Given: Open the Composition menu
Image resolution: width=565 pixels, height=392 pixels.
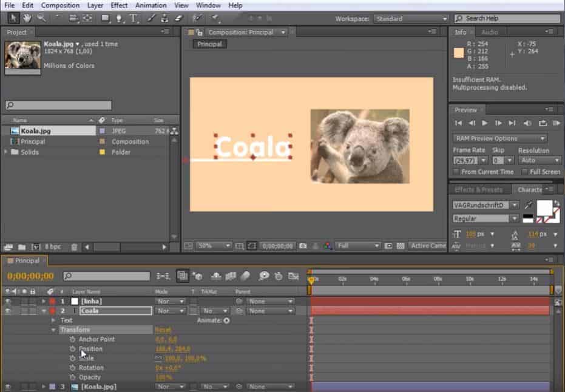Looking at the screenshot, I should (x=60, y=5).
